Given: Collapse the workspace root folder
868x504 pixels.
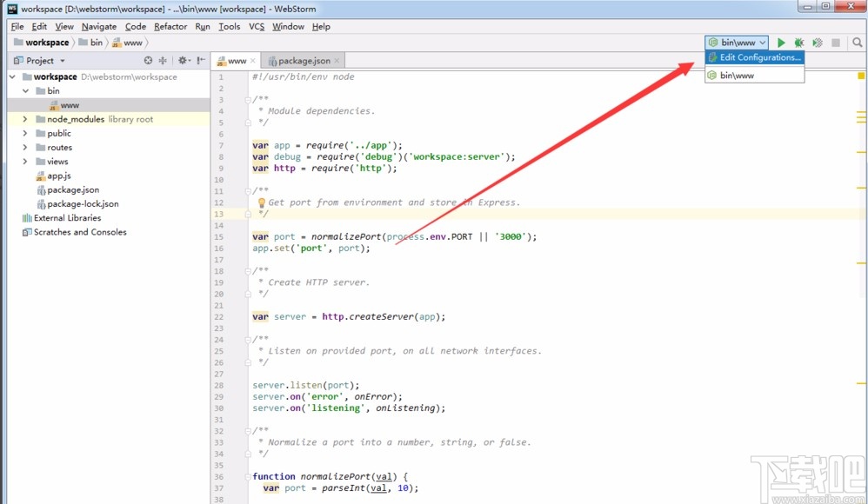Looking at the screenshot, I should [13, 76].
